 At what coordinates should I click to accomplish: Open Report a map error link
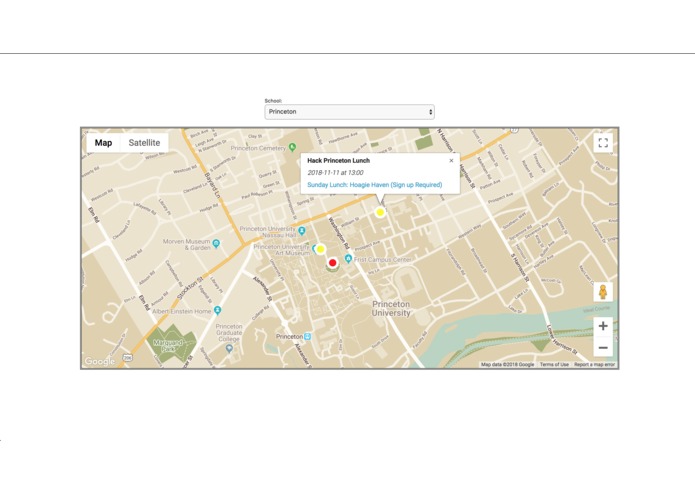pos(594,365)
